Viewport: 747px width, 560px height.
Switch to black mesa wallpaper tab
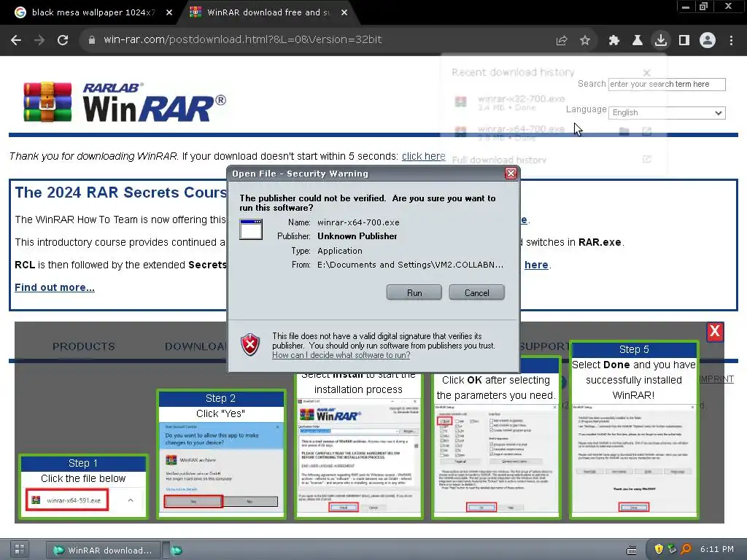coord(93,12)
